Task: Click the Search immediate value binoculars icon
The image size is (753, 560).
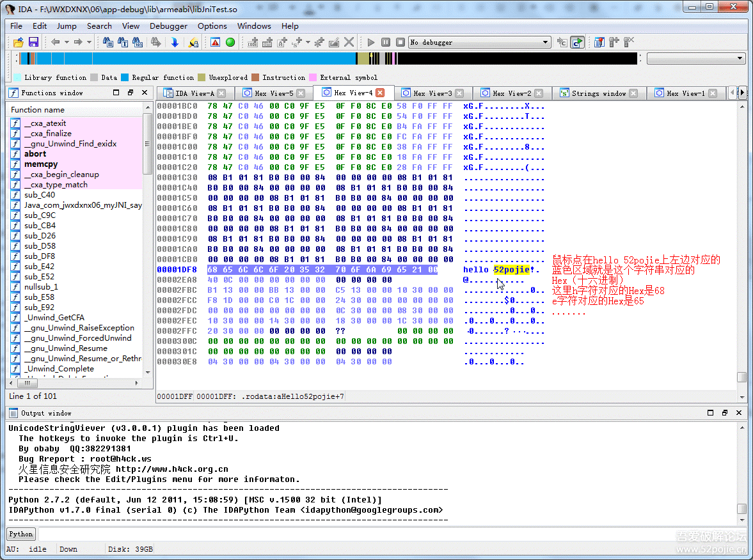Action: coord(108,42)
